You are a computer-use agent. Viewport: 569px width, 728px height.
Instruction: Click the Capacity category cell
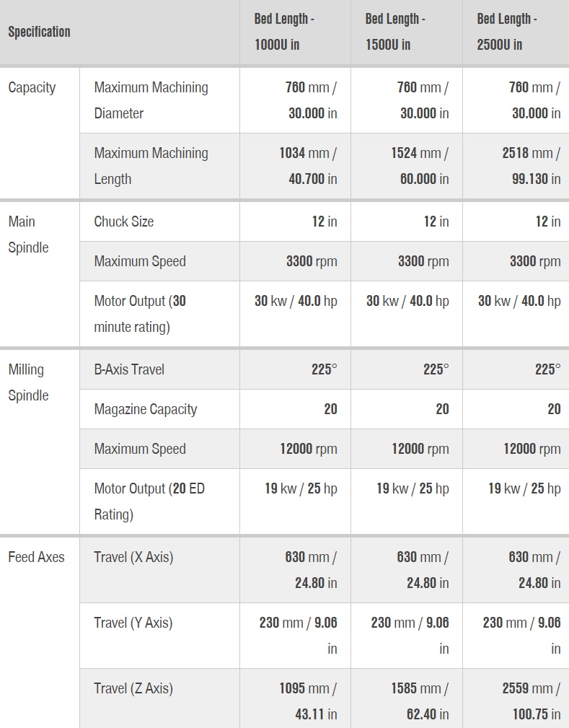(32, 88)
